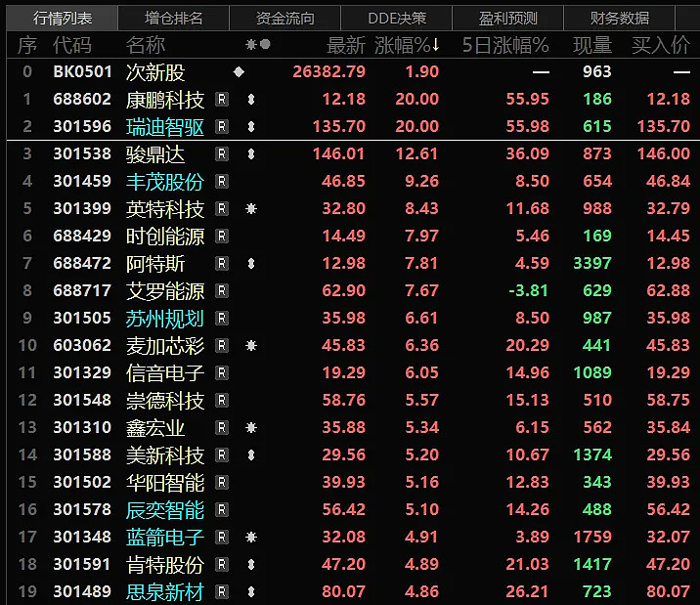The image size is (700, 605).
Task: Select stock name 艾罗能源
Action: click(164, 291)
